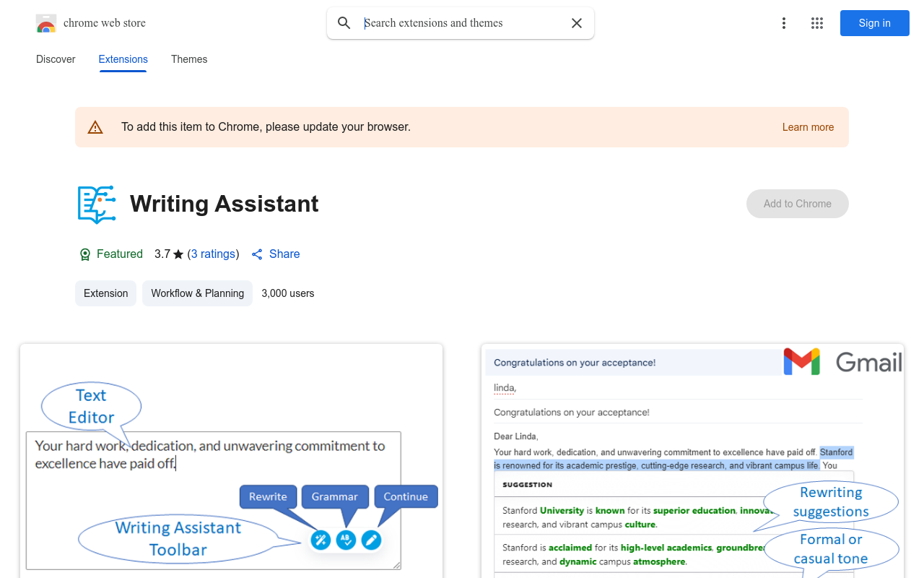924x578 pixels.
Task: Click the chrome web store title text
Action: (x=105, y=23)
